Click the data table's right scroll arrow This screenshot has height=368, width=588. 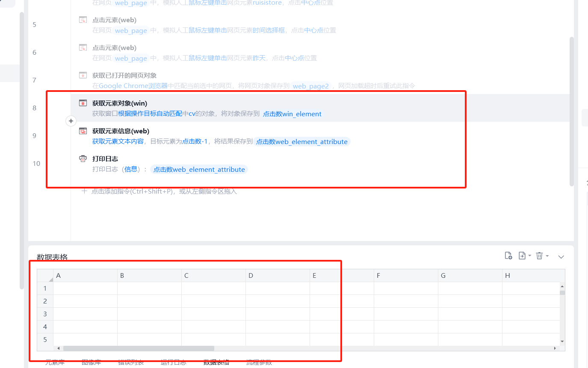click(555, 348)
